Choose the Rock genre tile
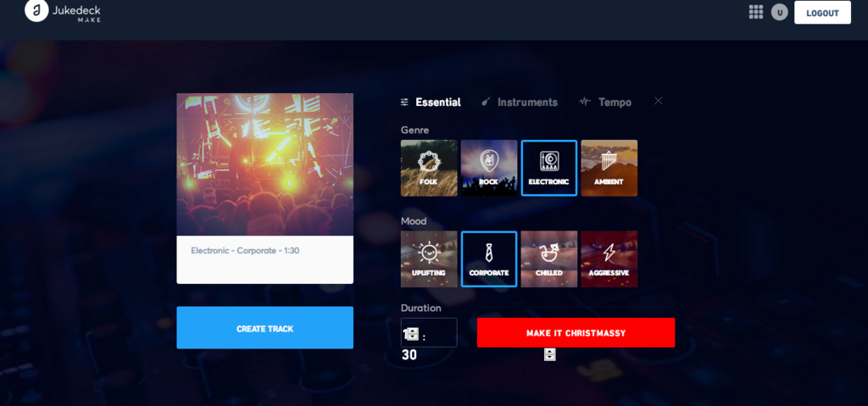 tap(489, 168)
